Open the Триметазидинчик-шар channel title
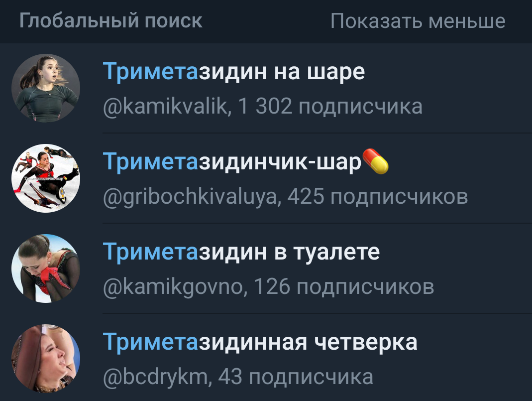 click(232, 161)
